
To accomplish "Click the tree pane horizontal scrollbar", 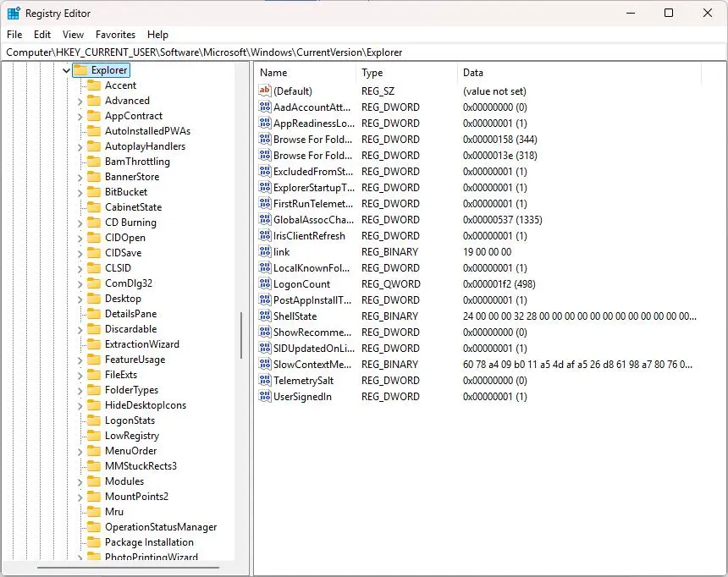I will pos(128,567).
